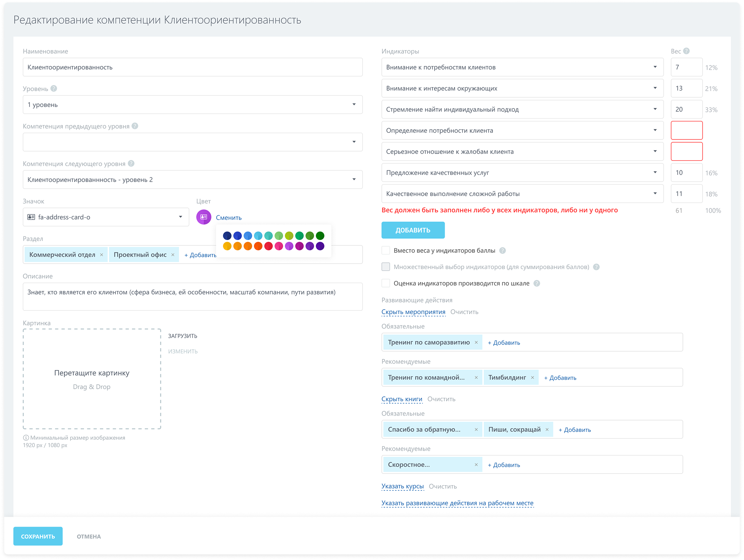Click the total weight value 61
Viewport: 744px width, 560px height.
click(x=679, y=211)
